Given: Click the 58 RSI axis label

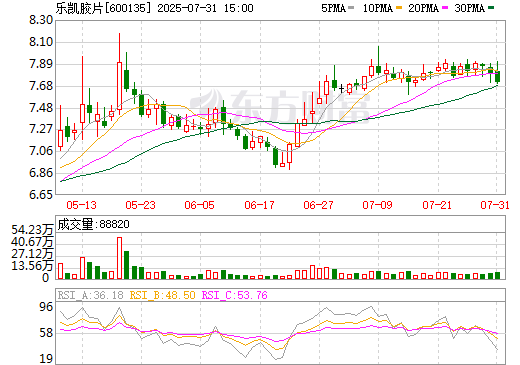Looking at the screenshot, I should pyautogui.click(x=46, y=333).
